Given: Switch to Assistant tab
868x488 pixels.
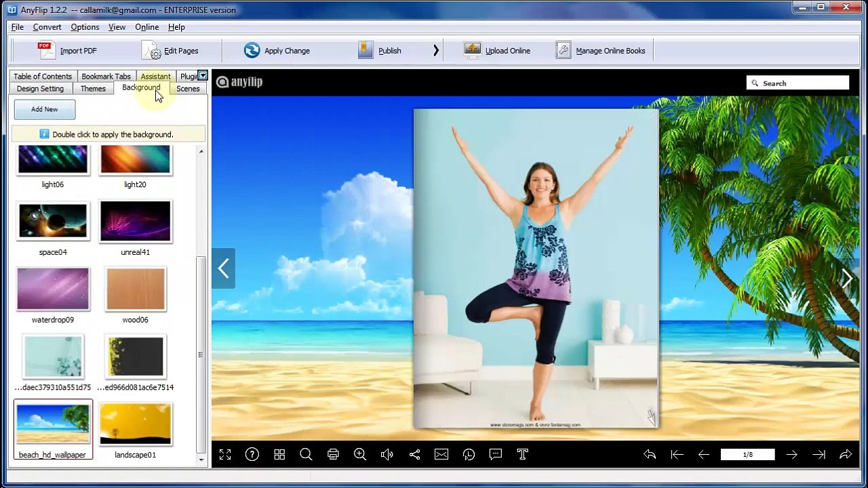Looking at the screenshot, I should pyautogui.click(x=155, y=77).
